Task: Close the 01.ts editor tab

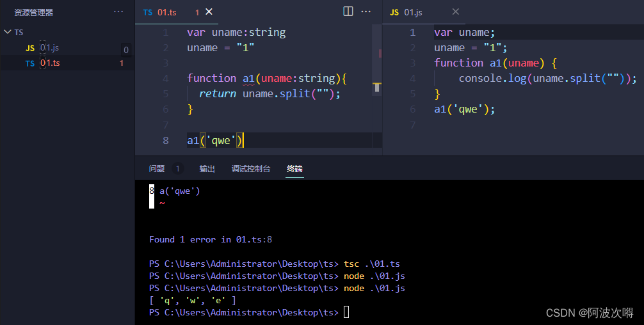Action: click(x=209, y=12)
